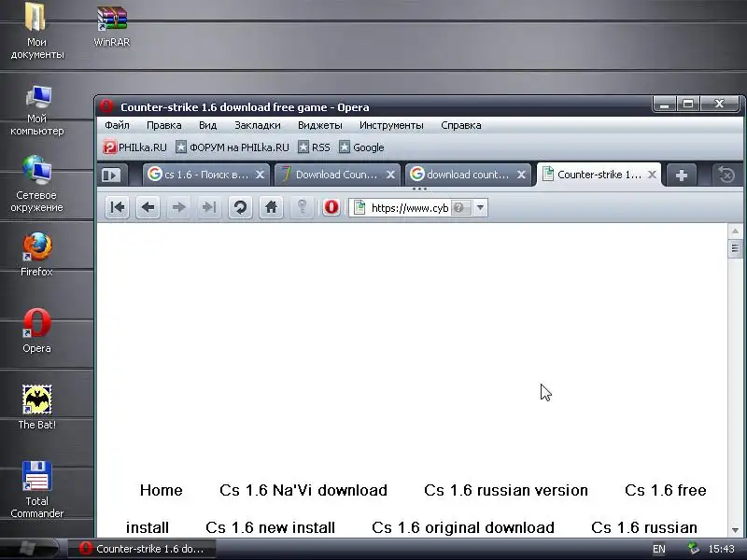
Task: Click the Wand password key icon
Action: 302,207
